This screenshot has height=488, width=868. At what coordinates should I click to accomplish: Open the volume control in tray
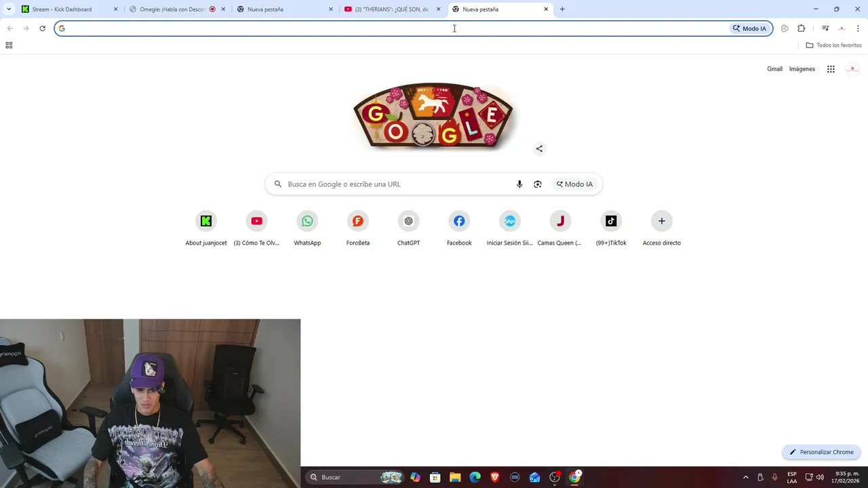pyautogui.click(x=820, y=477)
